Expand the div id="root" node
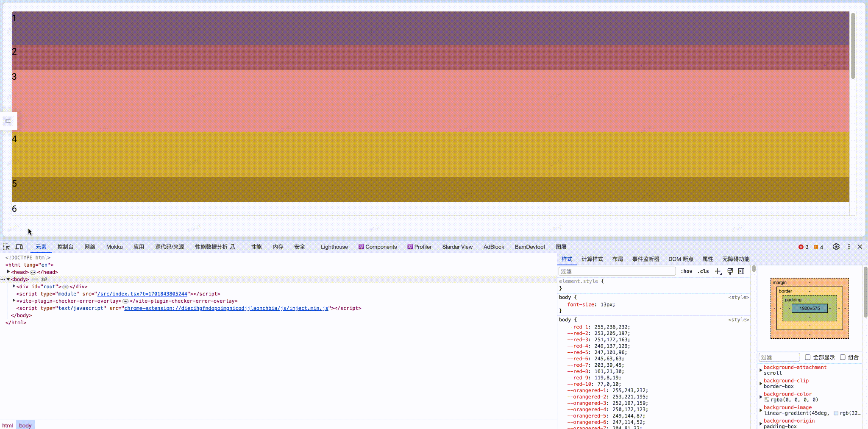868x429 pixels. point(14,286)
